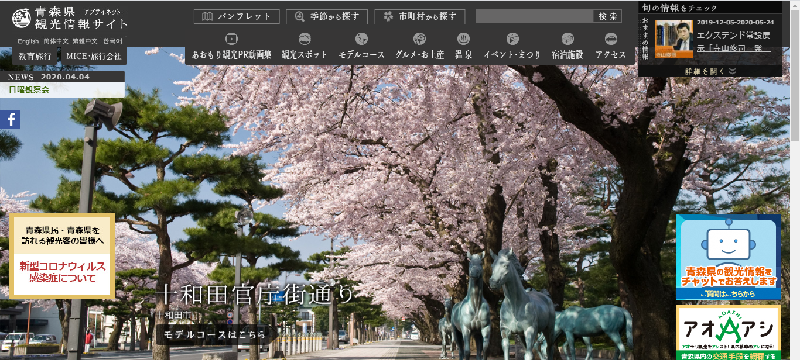Open the 教育旅行 menu item

coord(35,56)
